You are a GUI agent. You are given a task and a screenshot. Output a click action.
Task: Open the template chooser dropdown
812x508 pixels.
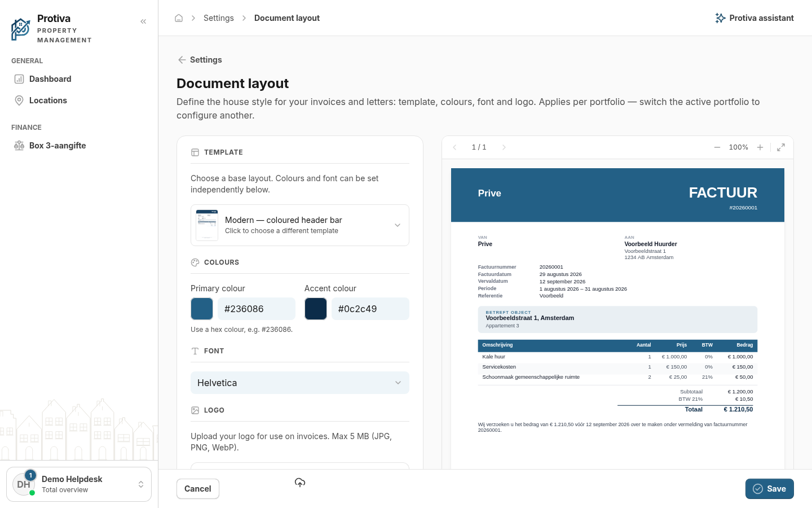[x=300, y=225]
